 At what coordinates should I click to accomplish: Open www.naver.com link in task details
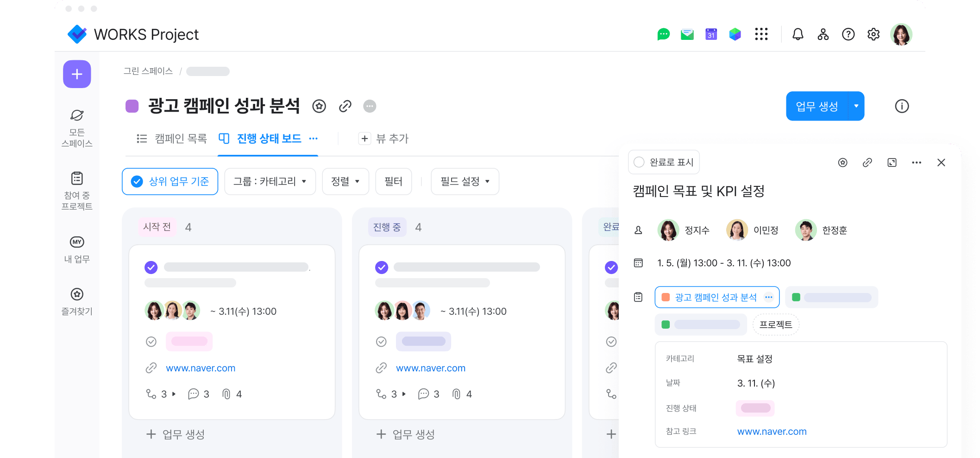[x=772, y=432]
